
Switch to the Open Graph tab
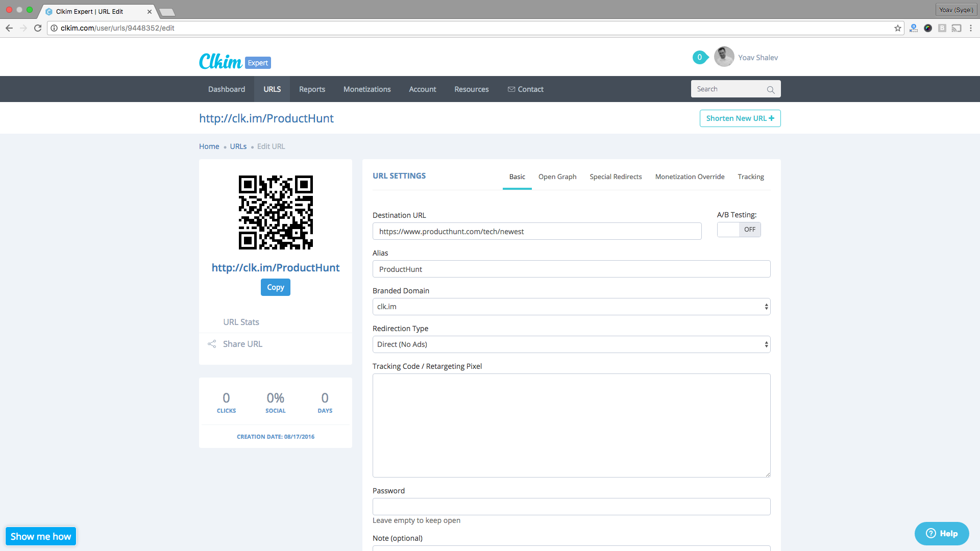557,177
